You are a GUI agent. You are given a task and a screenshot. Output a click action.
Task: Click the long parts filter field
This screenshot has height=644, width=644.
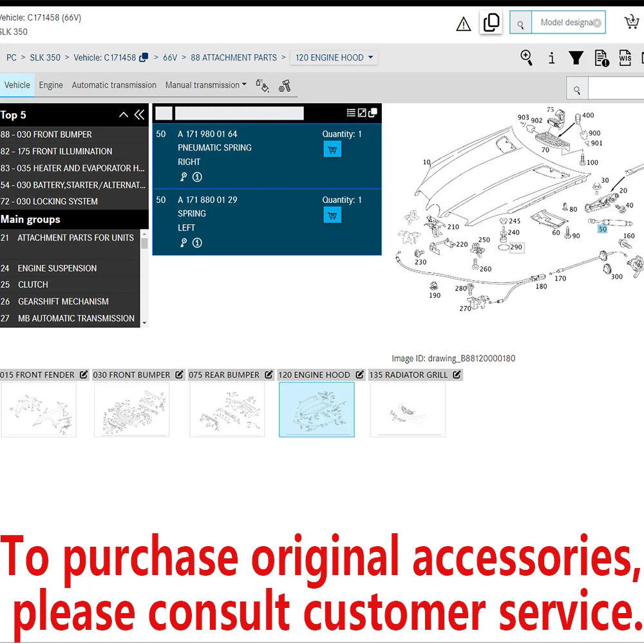pyautogui.click(x=240, y=113)
